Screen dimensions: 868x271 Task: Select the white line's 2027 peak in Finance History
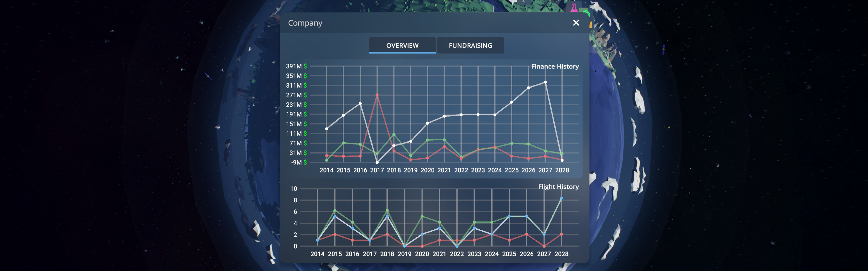(545, 82)
